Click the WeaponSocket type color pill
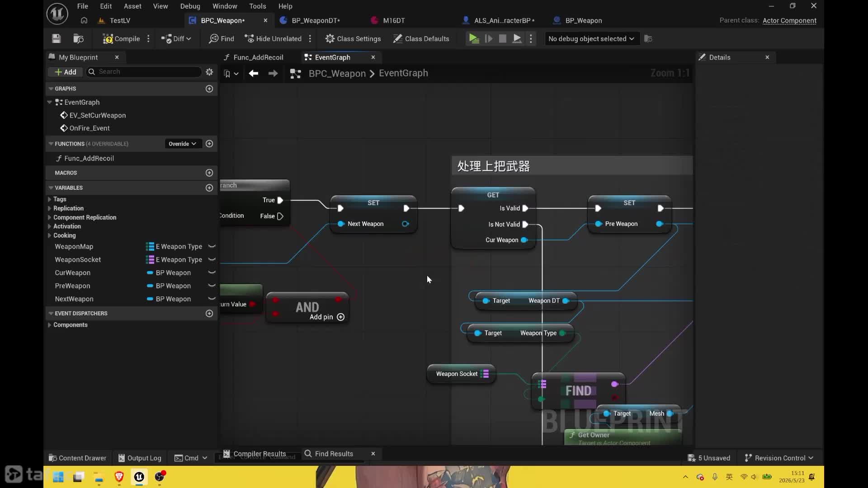The height and width of the screenshot is (488, 868). (150, 260)
